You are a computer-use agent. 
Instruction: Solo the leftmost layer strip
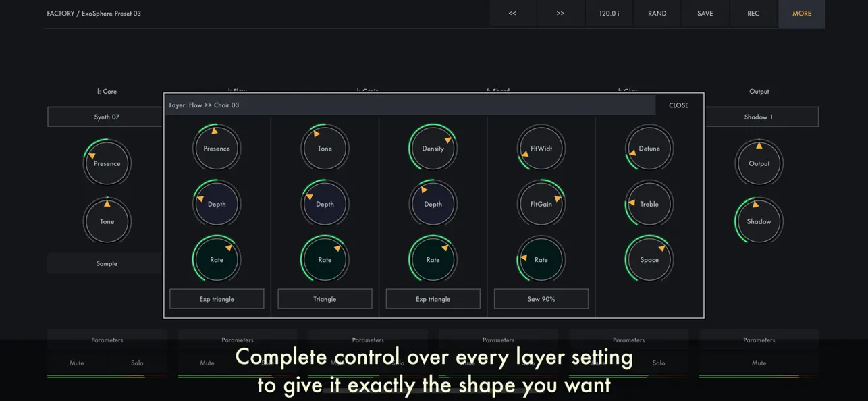pyautogui.click(x=137, y=363)
